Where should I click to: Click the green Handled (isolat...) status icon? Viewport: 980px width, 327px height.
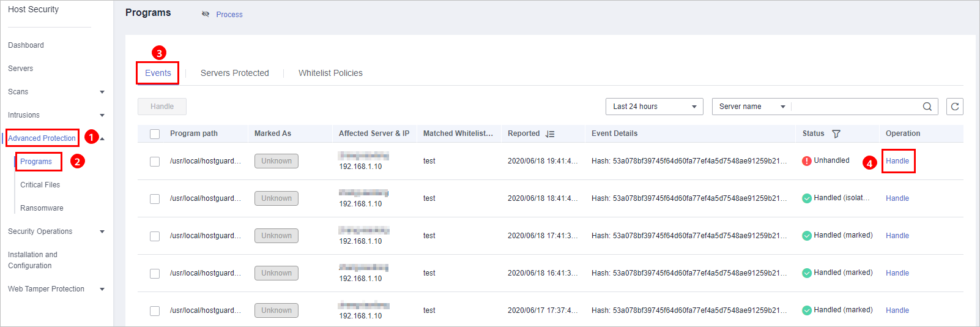coord(807,198)
